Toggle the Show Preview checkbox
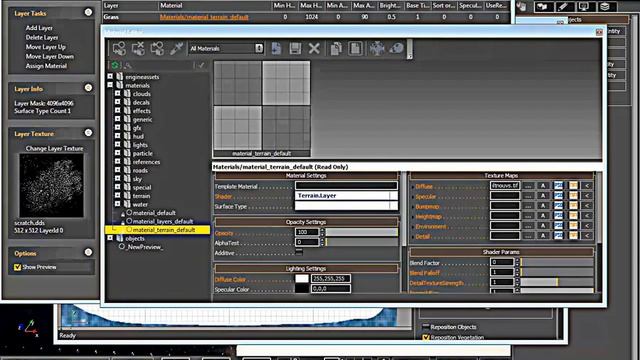This screenshot has width=640, height=360. click(x=18, y=267)
